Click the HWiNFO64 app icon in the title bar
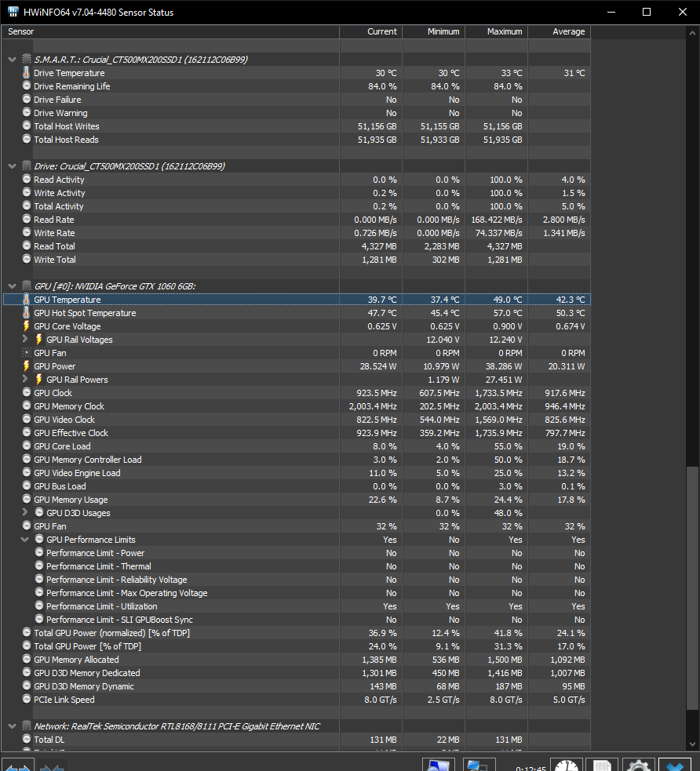 (x=13, y=12)
